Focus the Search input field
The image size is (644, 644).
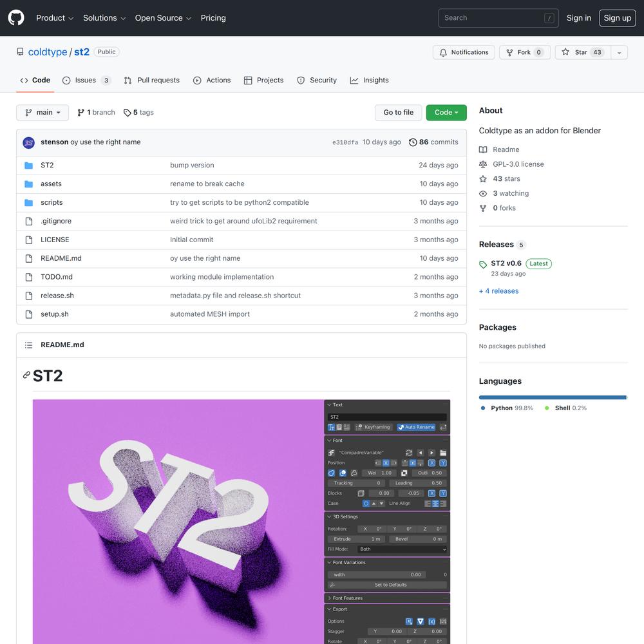point(498,17)
